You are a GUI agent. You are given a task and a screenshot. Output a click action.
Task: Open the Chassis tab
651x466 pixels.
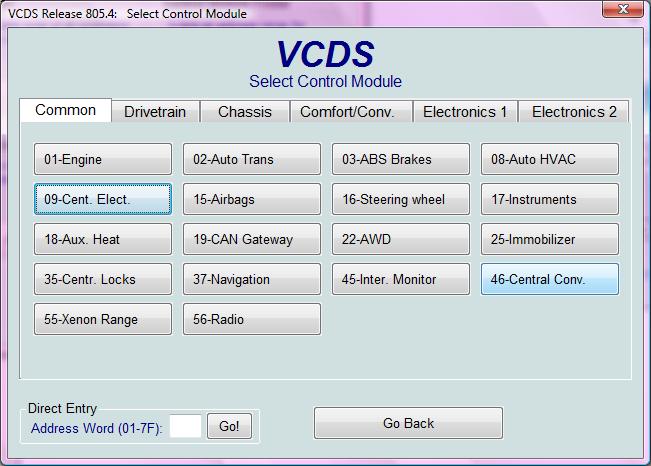[x=245, y=111]
